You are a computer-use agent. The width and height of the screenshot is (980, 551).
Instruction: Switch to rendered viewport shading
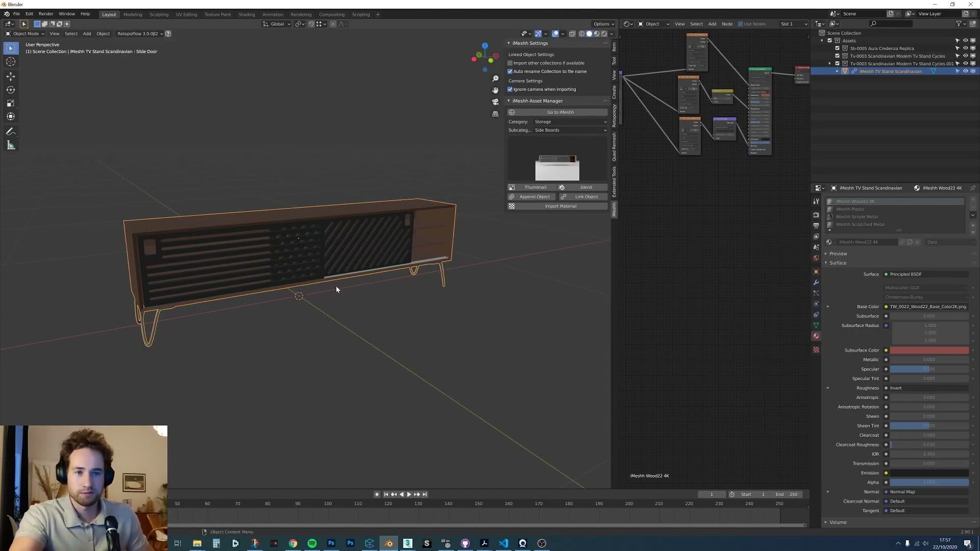click(604, 34)
